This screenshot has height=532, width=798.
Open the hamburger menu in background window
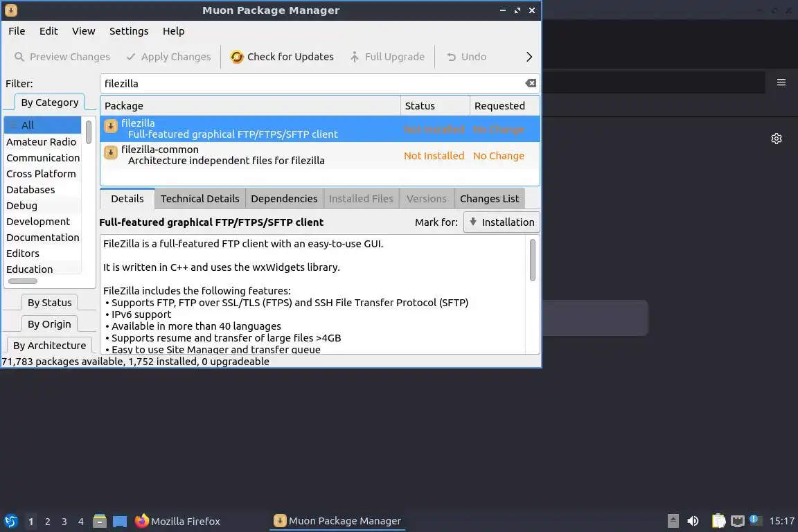point(781,82)
